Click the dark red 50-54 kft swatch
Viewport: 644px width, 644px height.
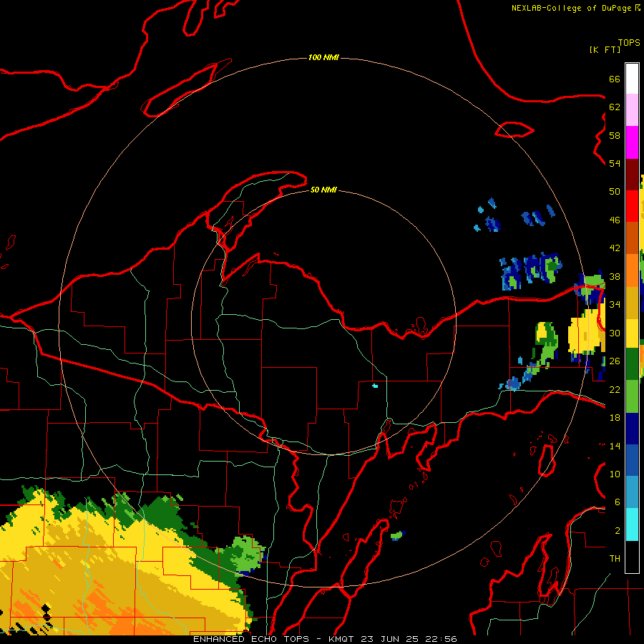click(x=632, y=175)
